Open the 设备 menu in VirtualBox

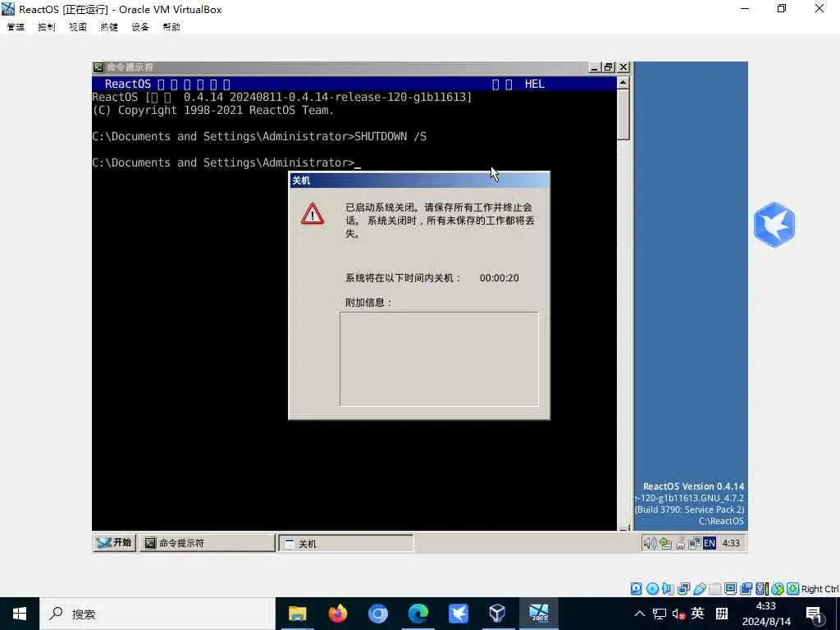(x=140, y=27)
